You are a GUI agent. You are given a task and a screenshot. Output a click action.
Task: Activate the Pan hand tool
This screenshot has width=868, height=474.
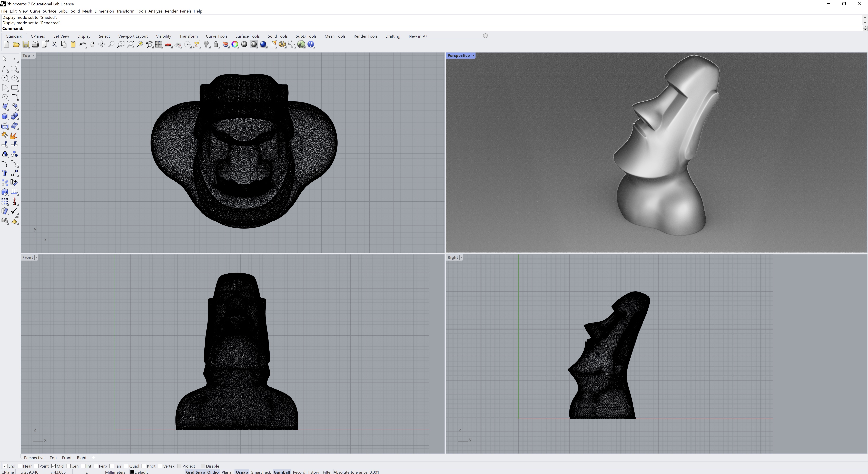tap(92, 44)
